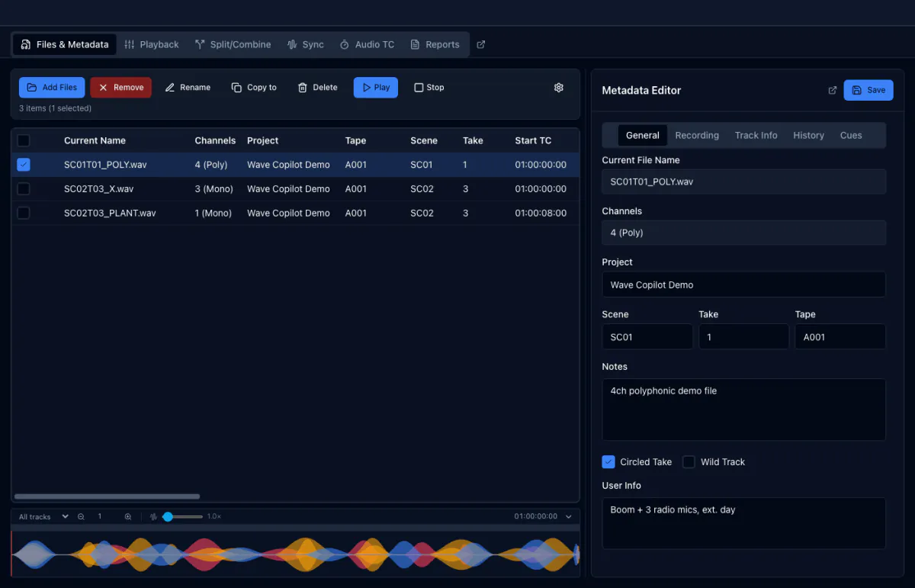
Task: Open the Reports tab
Action: 435,44
